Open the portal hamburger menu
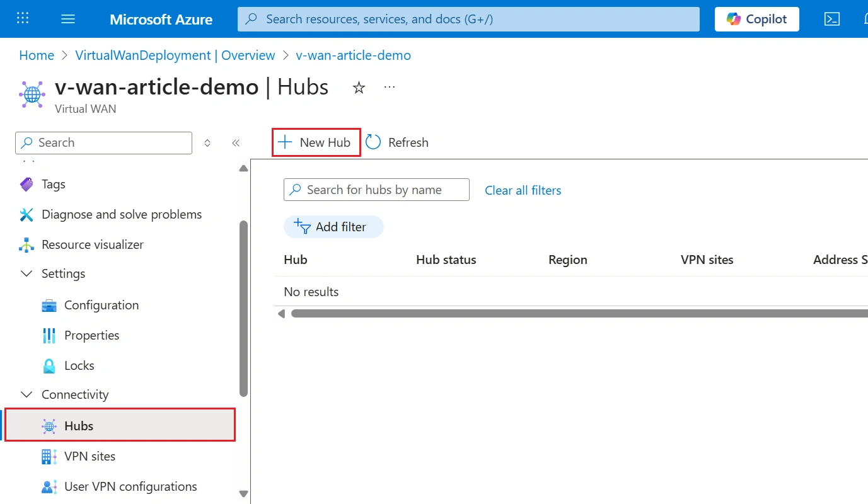The image size is (868, 504). pos(68,19)
